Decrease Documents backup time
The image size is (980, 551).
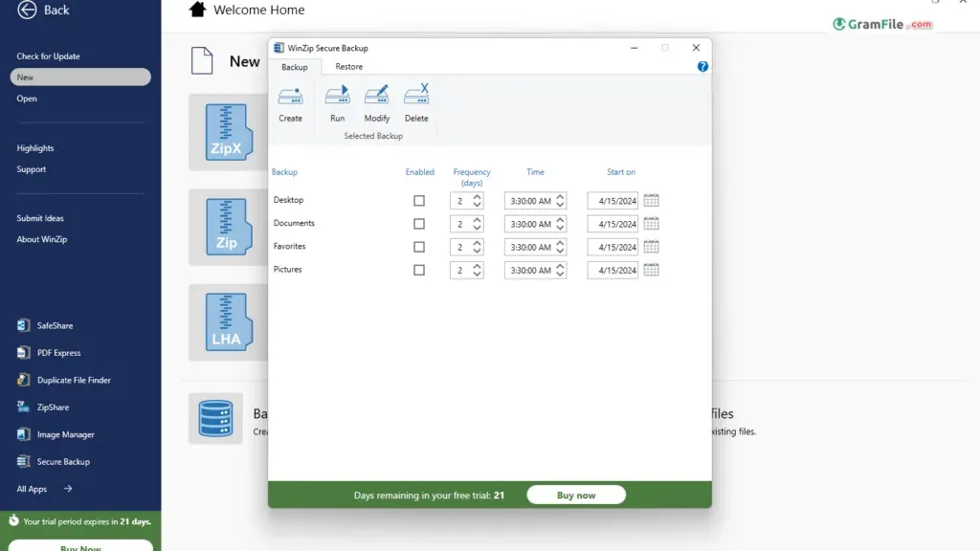pos(560,228)
